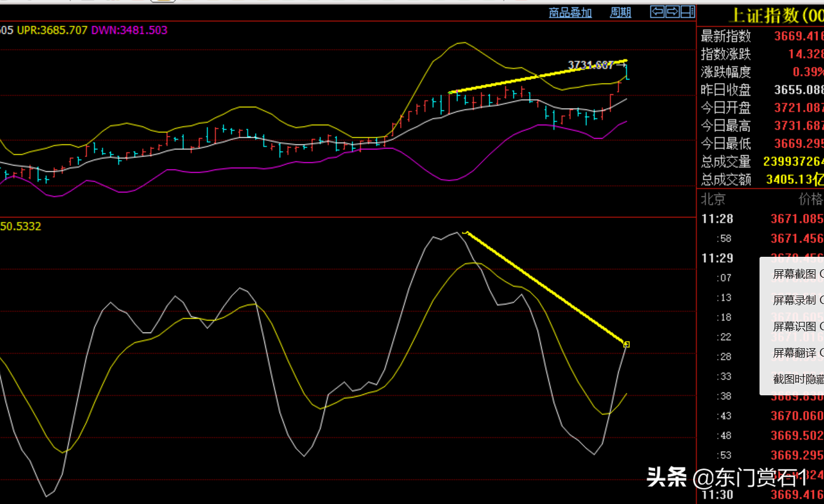Click the :43 tick price 3670.060

pos(797,416)
